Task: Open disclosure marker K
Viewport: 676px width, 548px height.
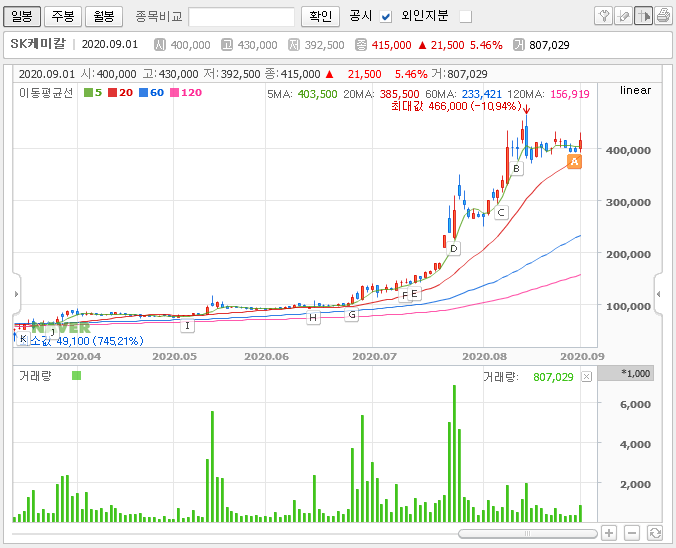Action: tap(23, 339)
